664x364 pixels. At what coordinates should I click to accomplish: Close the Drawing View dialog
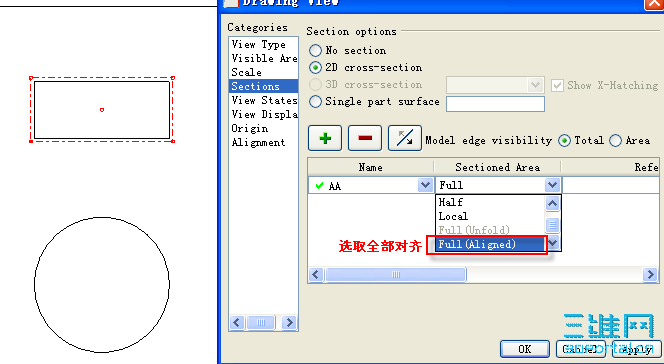653,3
